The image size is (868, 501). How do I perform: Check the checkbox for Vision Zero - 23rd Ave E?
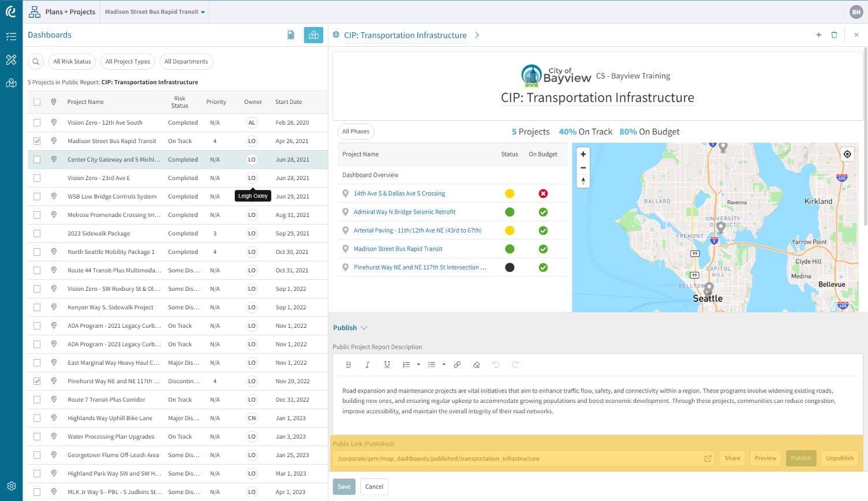coord(37,178)
